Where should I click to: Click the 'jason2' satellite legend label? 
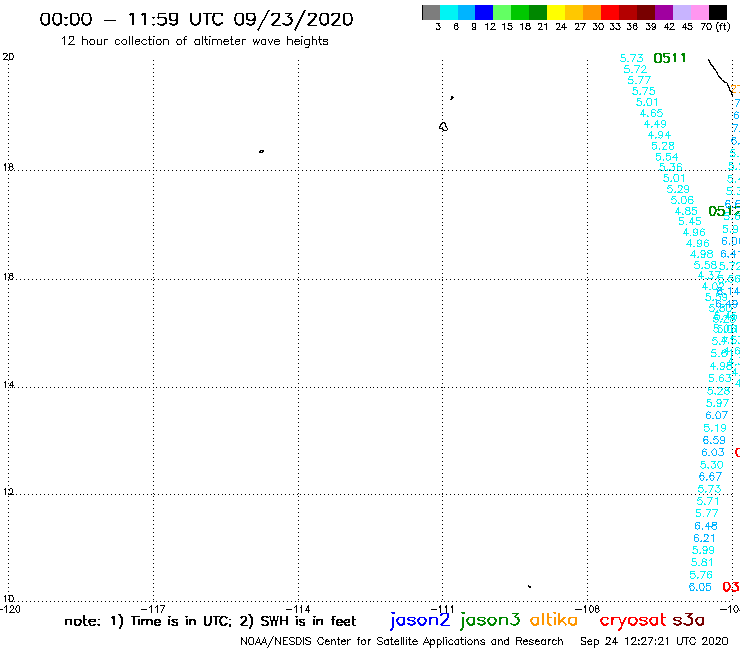[420, 620]
